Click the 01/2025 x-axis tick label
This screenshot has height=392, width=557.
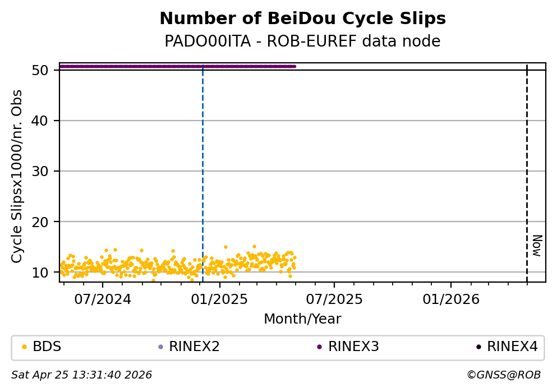click(219, 299)
